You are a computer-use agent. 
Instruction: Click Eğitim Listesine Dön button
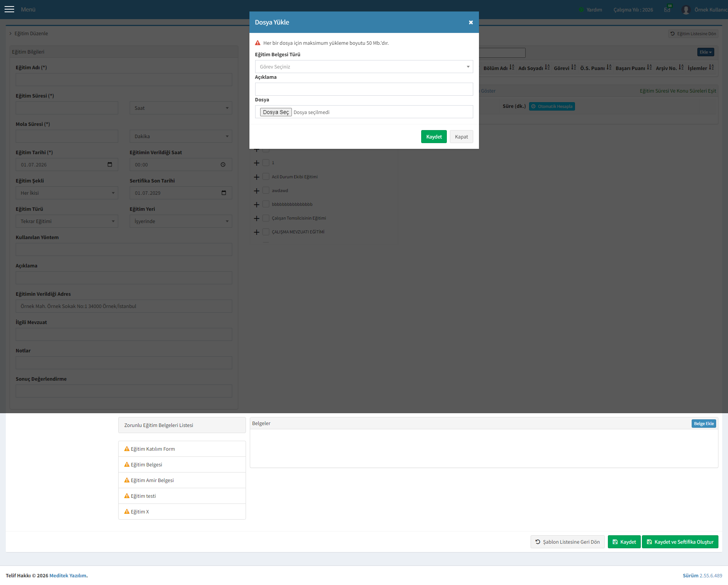(693, 34)
